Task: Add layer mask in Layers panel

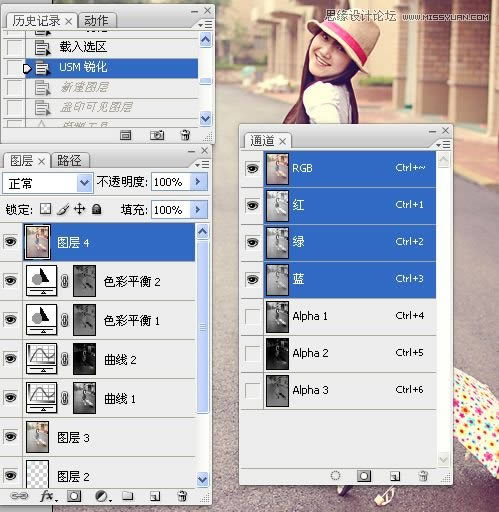Action: tap(74, 496)
